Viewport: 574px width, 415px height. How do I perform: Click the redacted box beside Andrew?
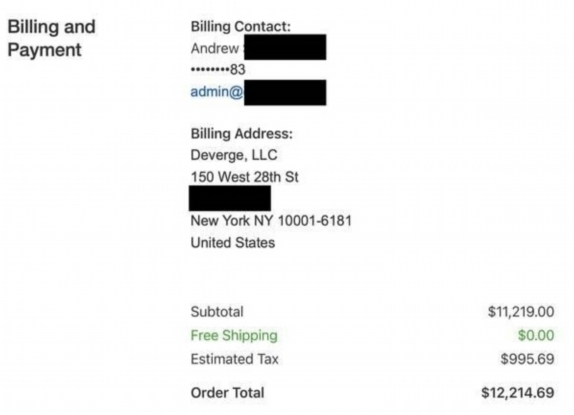(x=285, y=47)
